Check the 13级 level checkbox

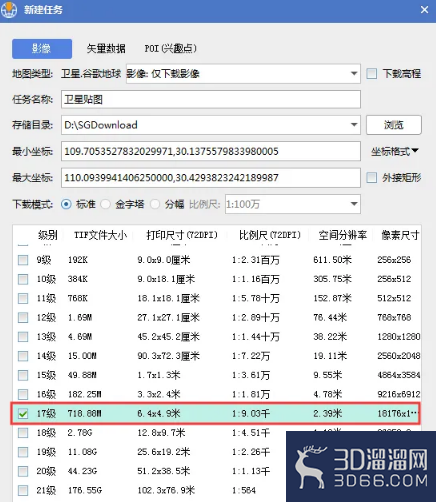pyautogui.click(x=23, y=337)
